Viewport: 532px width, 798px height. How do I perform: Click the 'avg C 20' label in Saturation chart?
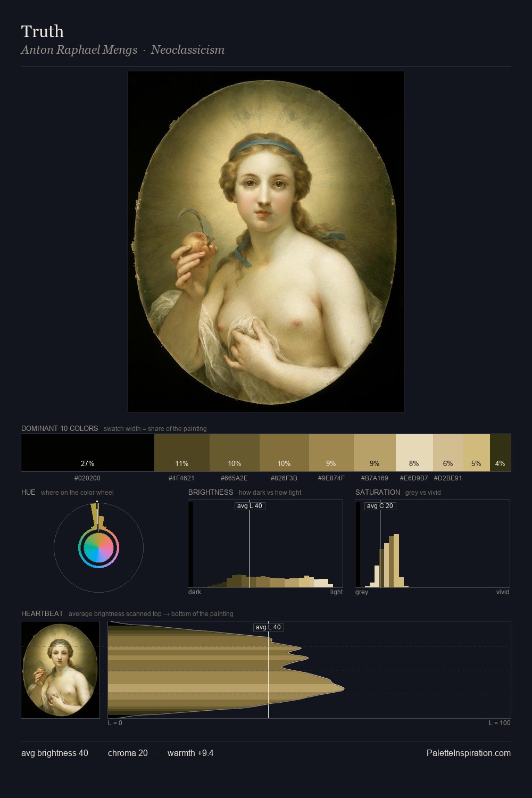(380, 506)
